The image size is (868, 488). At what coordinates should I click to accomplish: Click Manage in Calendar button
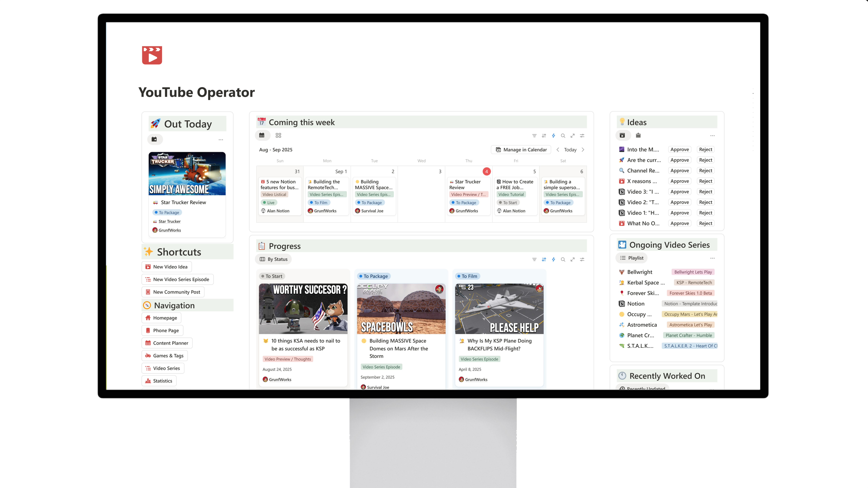pos(521,150)
